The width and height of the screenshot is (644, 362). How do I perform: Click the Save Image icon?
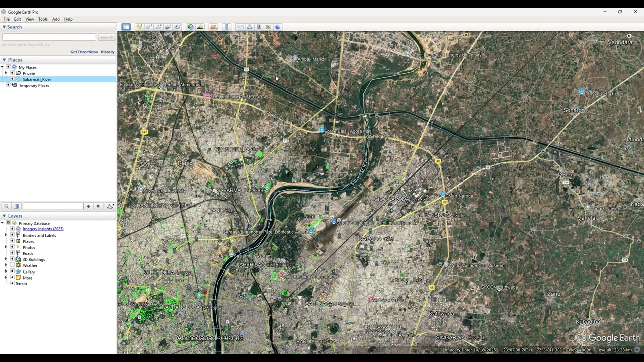click(x=259, y=27)
